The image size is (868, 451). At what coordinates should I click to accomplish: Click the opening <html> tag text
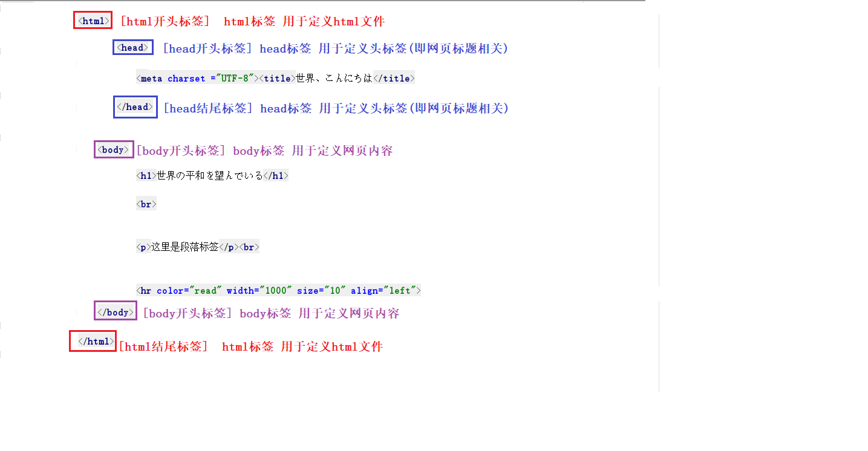coord(93,21)
